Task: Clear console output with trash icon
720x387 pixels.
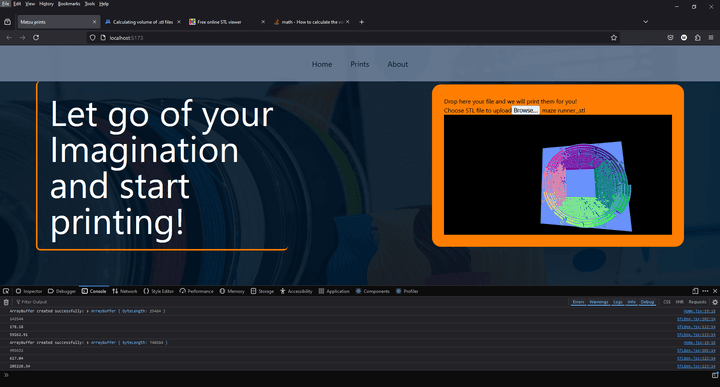Action: [x=6, y=302]
